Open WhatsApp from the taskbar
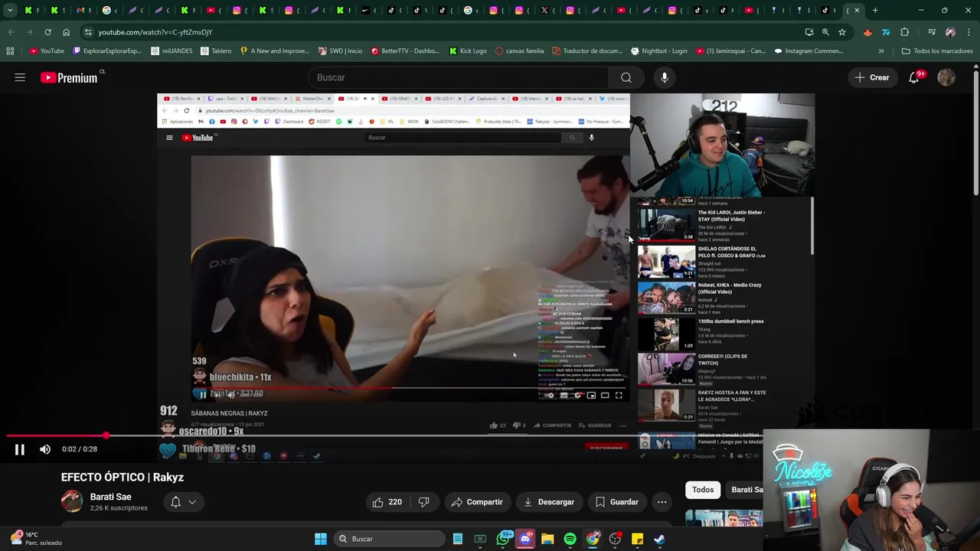The width and height of the screenshot is (980, 551). click(x=505, y=539)
